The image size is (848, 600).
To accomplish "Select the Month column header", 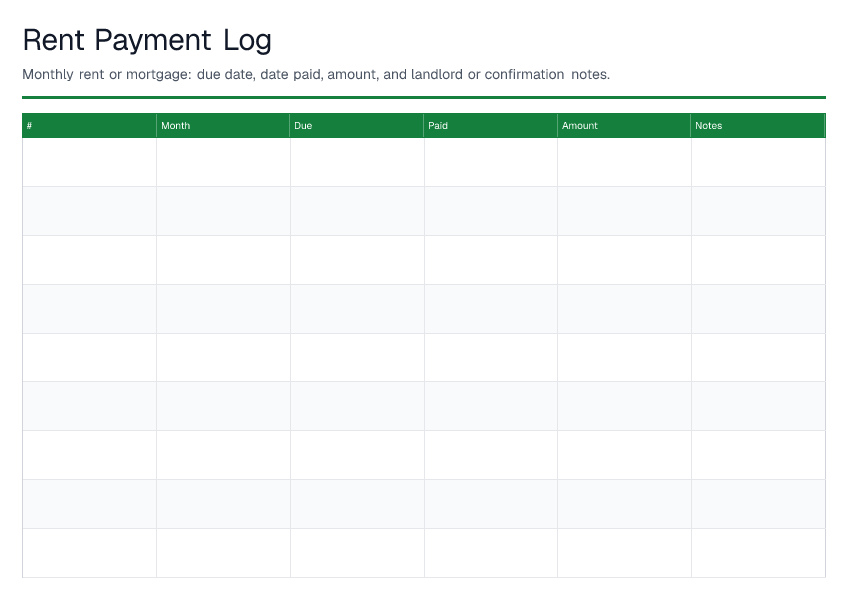I will click(223, 126).
